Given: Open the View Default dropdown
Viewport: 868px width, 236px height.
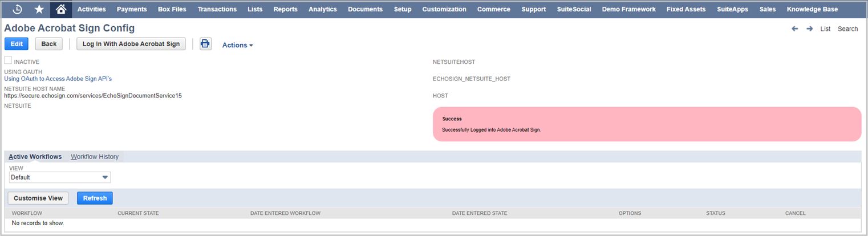Looking at the screenshot, I should [x=60, y=177].
